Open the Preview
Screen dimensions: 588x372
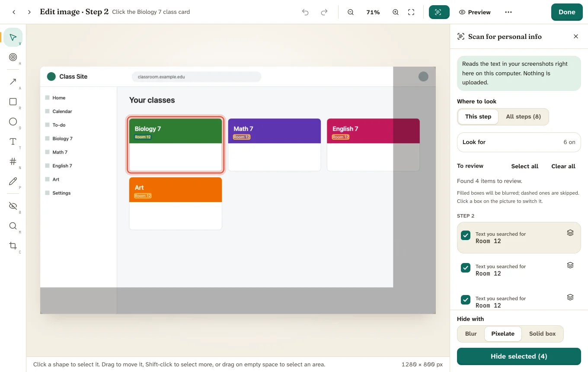point(475,12)
